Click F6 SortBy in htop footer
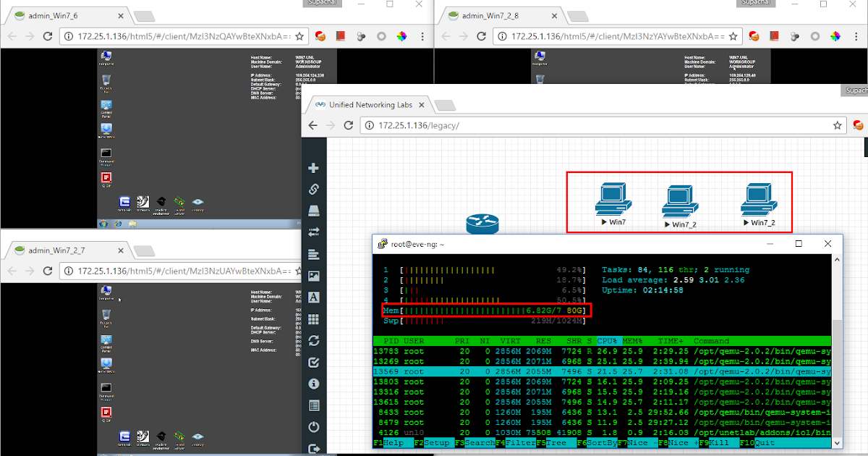The image size is (868, 456). (597, 442)
